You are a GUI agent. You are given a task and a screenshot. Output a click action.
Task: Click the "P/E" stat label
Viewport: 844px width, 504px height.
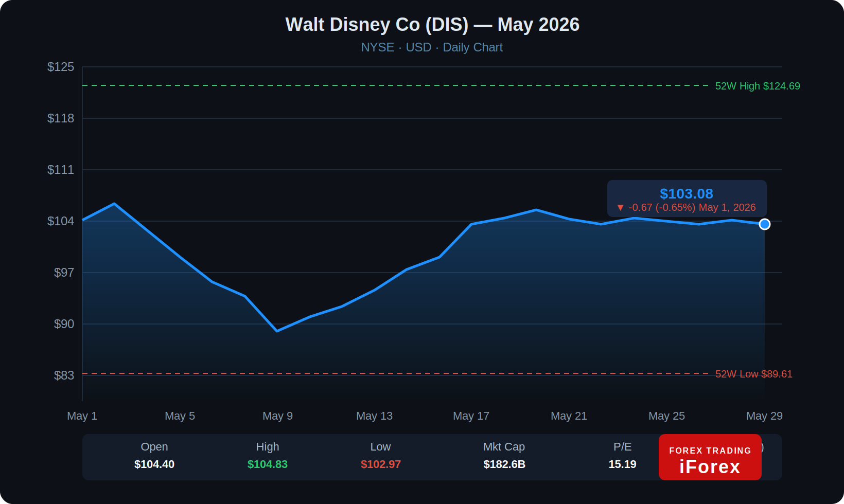click(623, 447)
